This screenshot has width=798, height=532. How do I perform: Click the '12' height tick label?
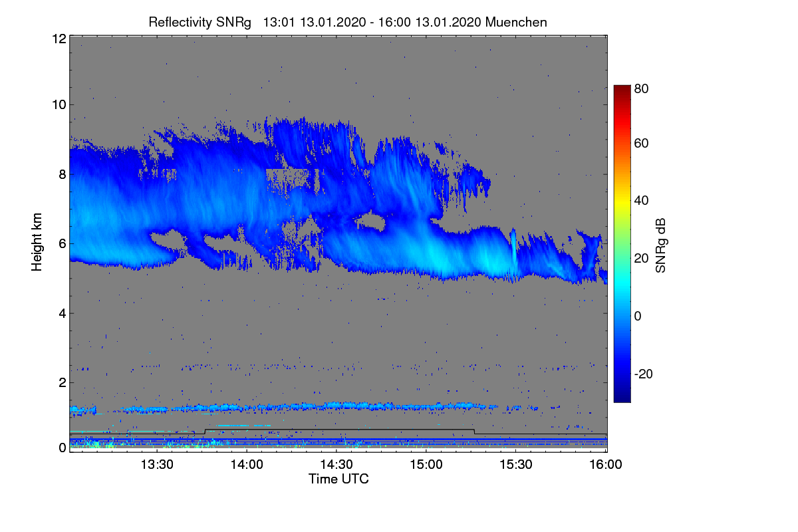pyautogui.click(x=59, y=39)
